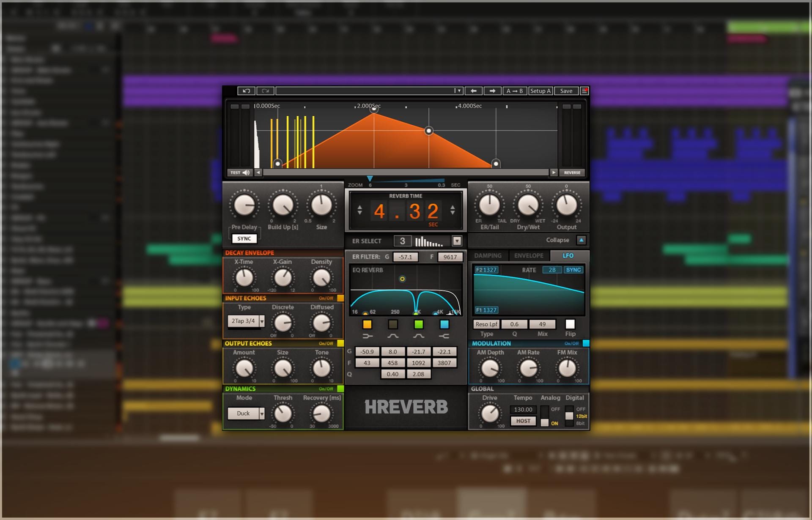Toggle Modulation On/Off switch

[586, 343]
